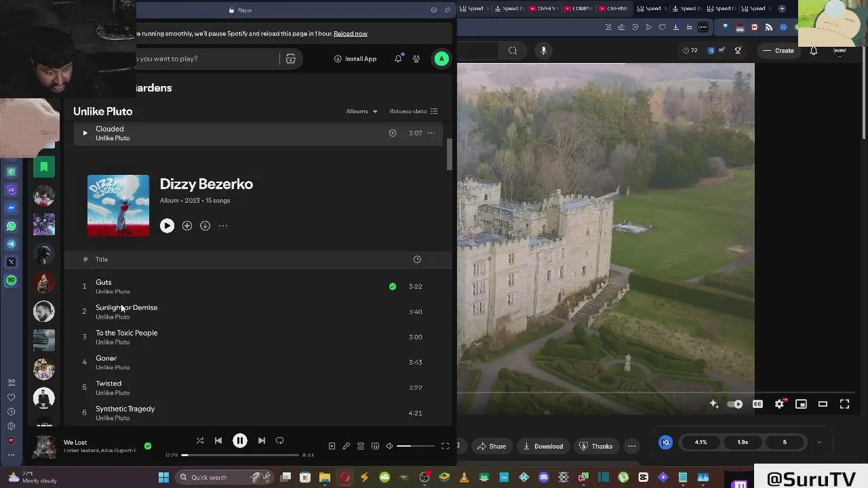Open a new browser tab
Image resolution: width=868 pixels, height=488 pixels.
click(x=782, y=8)
